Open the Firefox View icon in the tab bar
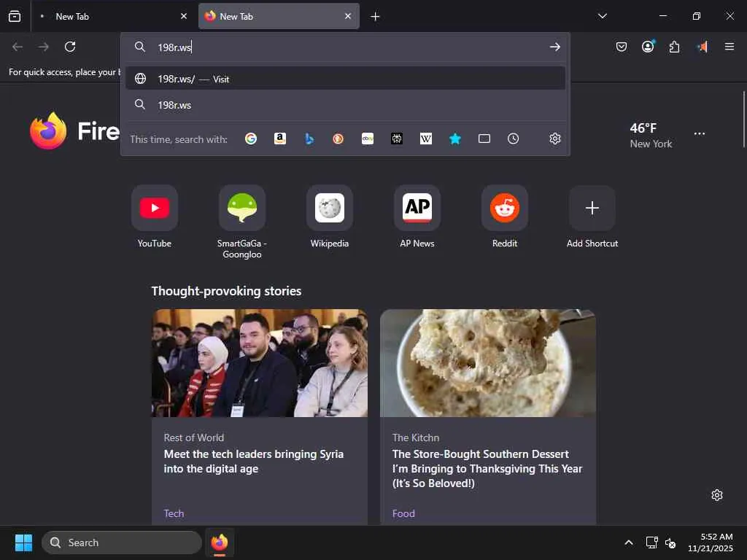Image resolution: width=747 pixels, height=560 pixels. (x=15, y=16)
